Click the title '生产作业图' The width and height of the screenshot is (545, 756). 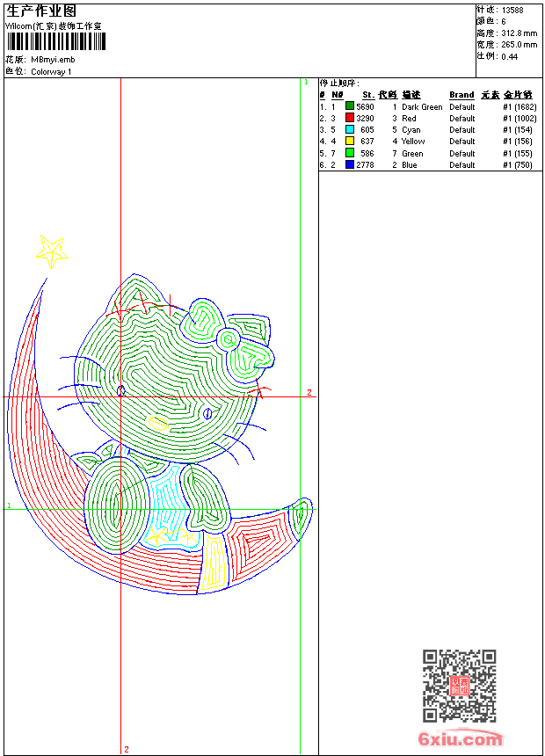(x=41, y=11)
